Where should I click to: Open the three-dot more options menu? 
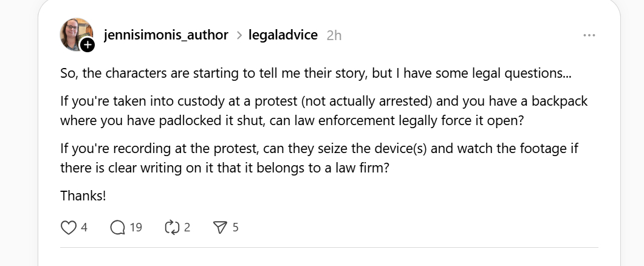pos(589,35)
